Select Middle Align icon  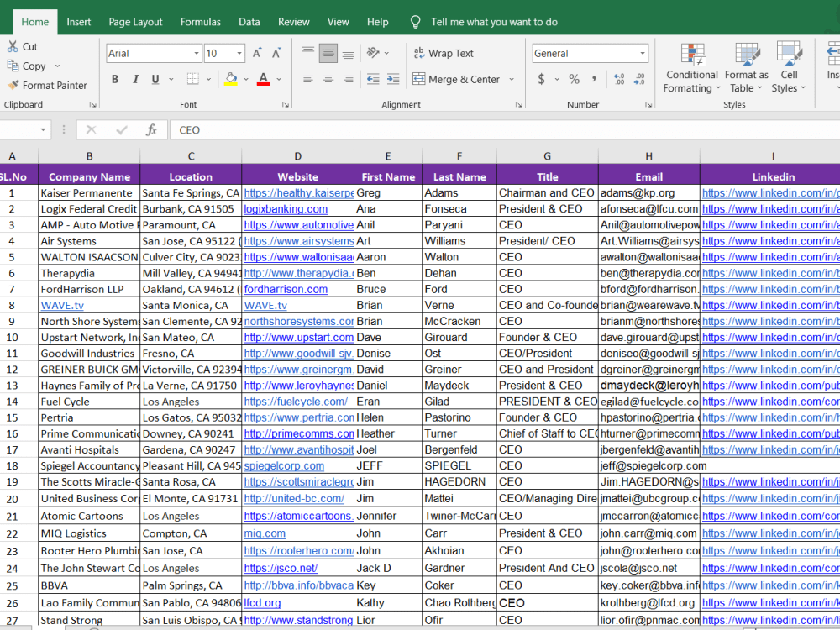(x=328, y=53)
